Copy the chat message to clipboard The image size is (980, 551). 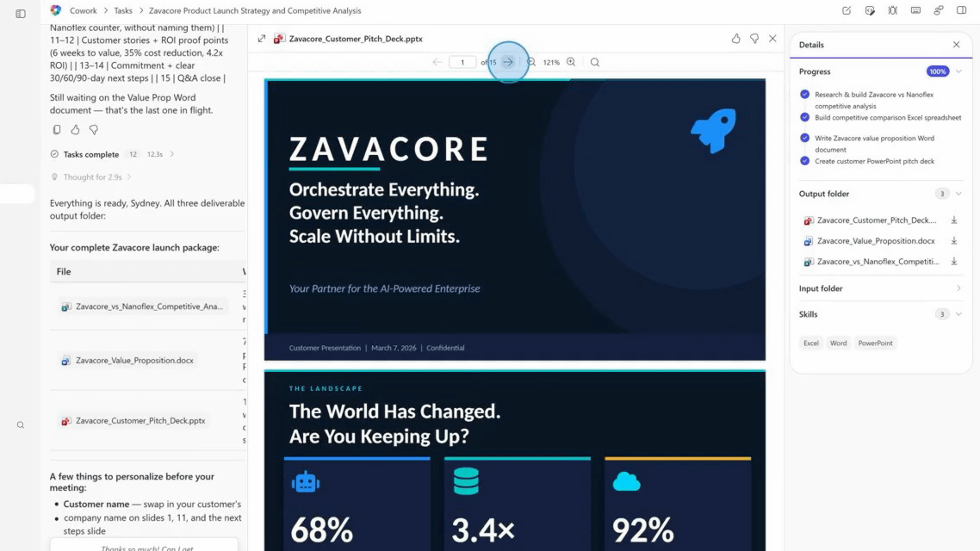[x=57, y=130]
